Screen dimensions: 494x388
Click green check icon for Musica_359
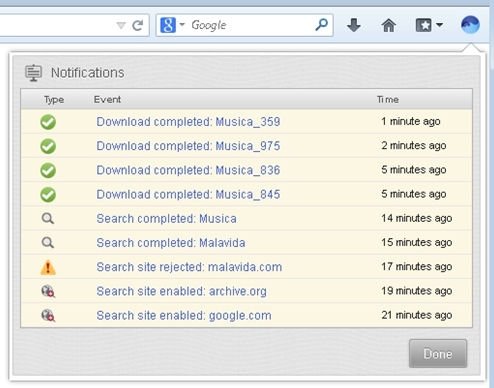tap(48, 122)
